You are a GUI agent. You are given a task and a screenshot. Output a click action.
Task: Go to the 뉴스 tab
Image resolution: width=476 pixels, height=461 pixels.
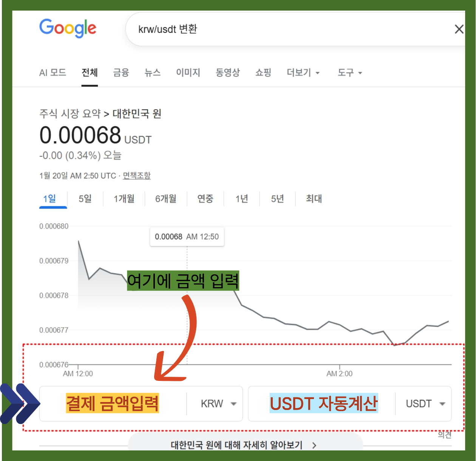pyautogui.click(x=153, y=73)
